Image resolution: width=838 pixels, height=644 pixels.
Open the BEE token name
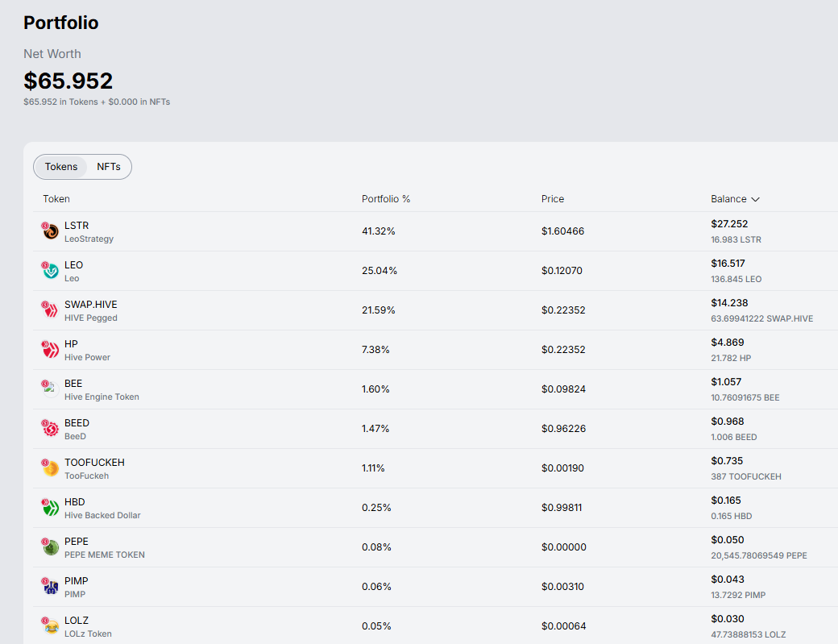[73, 384]
